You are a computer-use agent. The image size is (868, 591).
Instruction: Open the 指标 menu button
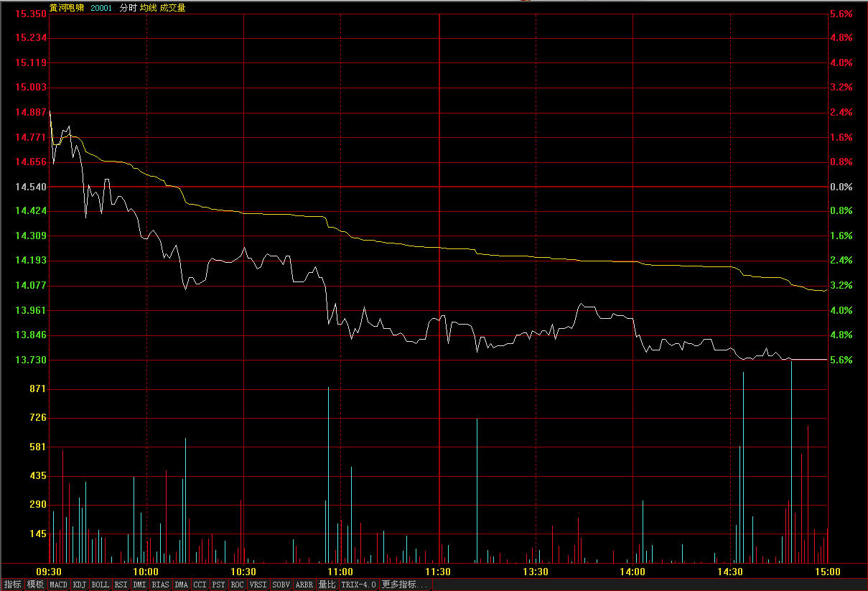click(x=12, y=585)
